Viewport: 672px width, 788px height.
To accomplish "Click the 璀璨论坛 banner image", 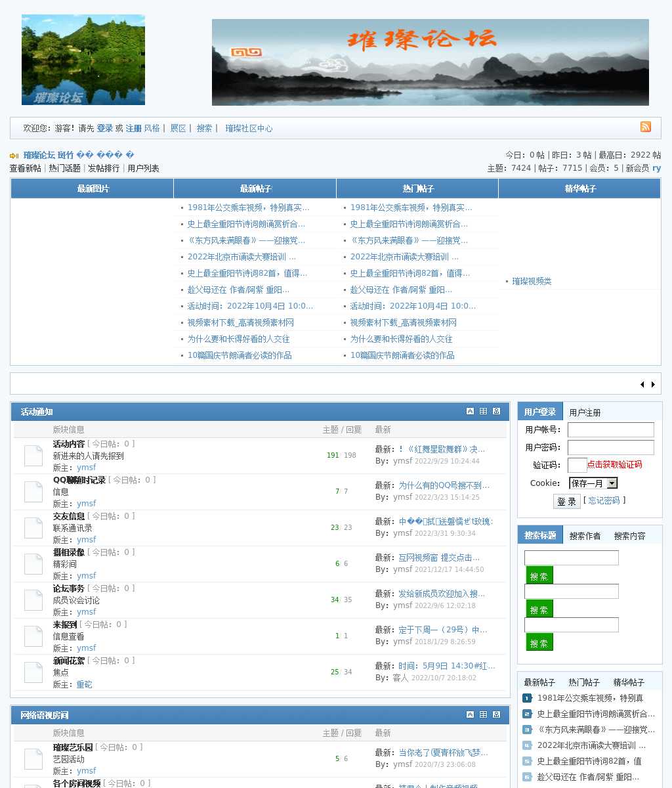I will (x=430, y=62).
